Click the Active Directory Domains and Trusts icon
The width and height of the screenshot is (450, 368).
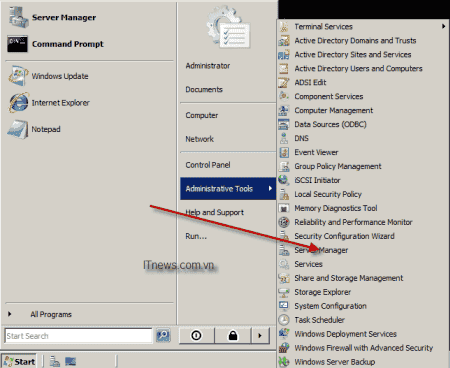point(284,41)
